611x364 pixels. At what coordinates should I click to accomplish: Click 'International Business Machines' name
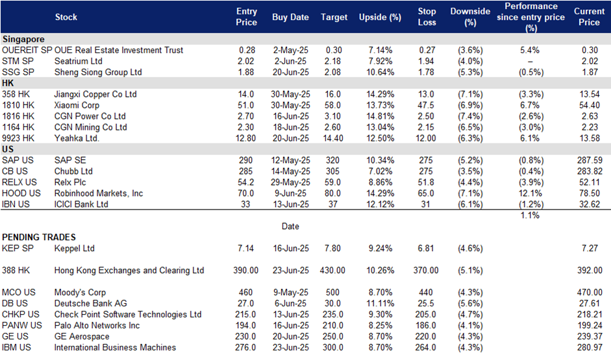115,347
